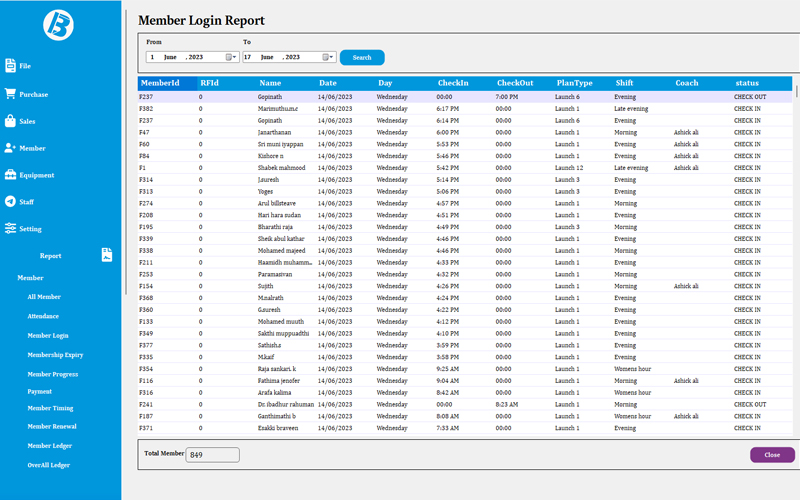
Task: Open the Member Renewal report
Action: click(52, 427)
